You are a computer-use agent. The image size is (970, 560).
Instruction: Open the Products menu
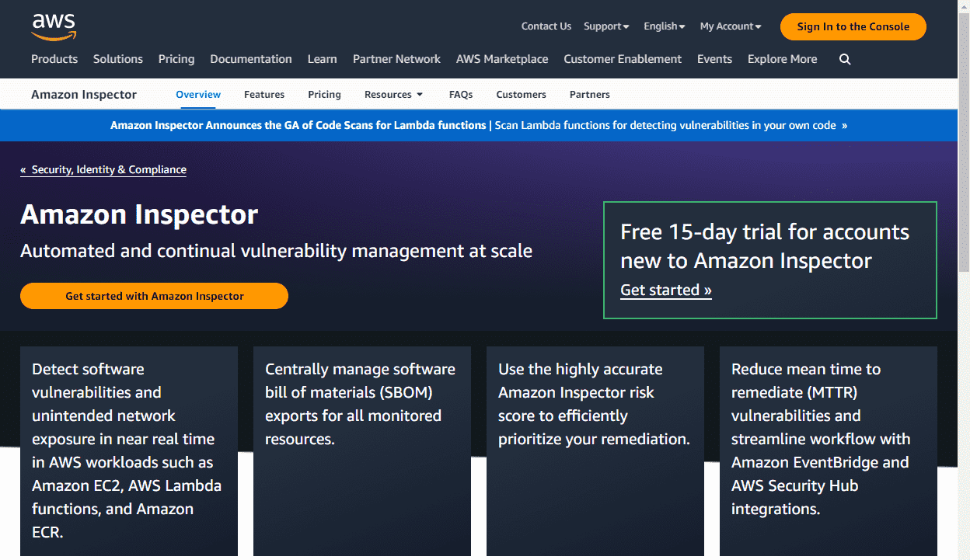coord(54,59)
